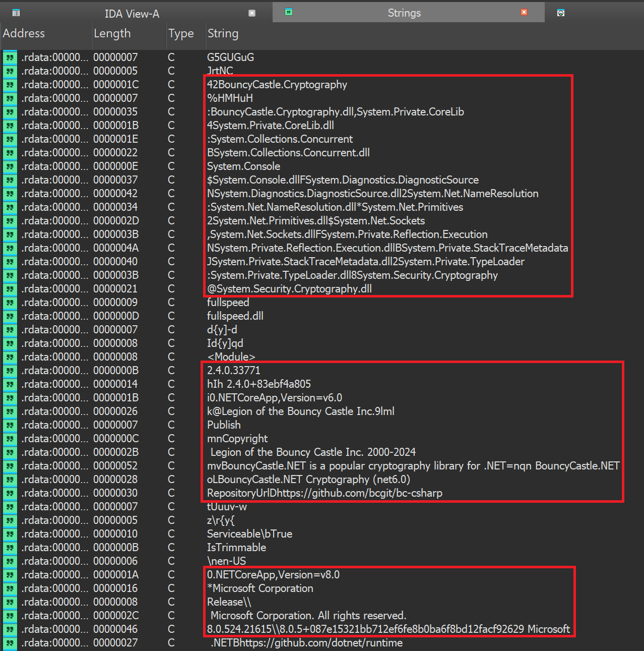Select the string 'fullspeed' without the .dll extension
The width and height of the screenshot is (644, 651).
[x=228, y=303]
